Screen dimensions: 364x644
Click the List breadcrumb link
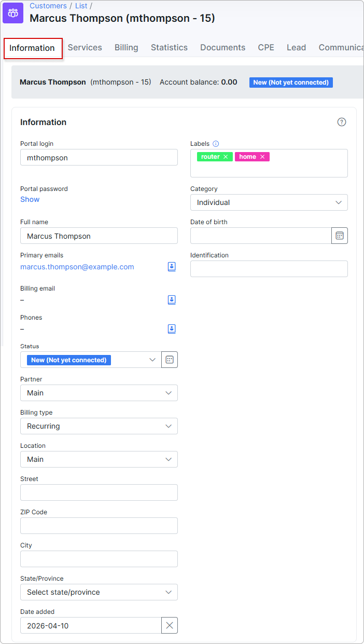[81, 6]
